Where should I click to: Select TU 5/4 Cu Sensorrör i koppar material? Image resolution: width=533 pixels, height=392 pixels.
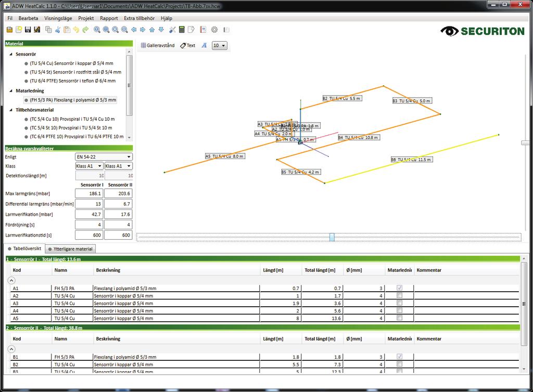tap(69, 63)
